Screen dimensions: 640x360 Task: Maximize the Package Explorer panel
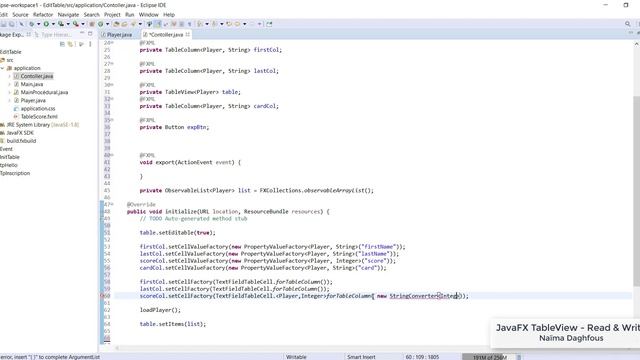[x=90, y=34]
